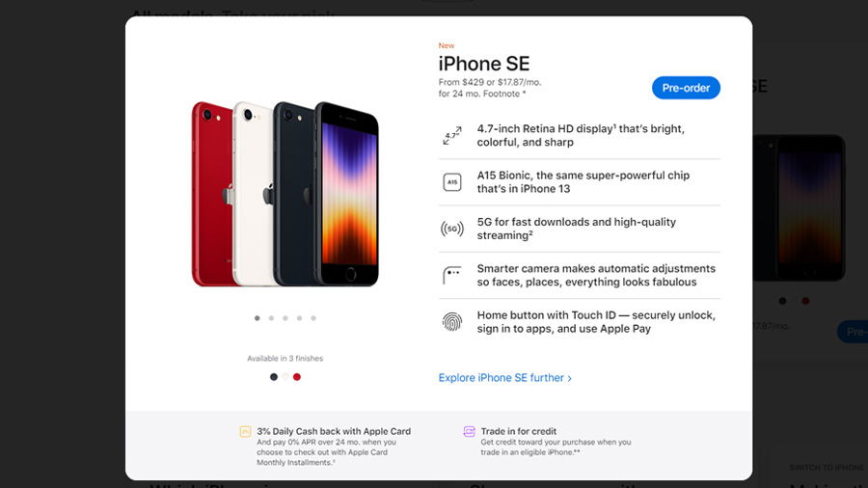Open the Trade in for credit heading

pos(519,431)
